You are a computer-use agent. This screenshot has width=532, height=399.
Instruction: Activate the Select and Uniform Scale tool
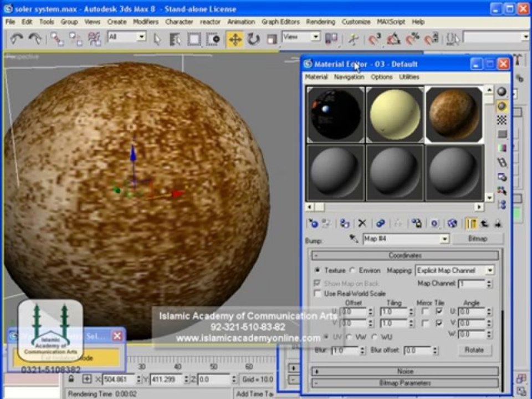pyautogui.click(x=272, y=39)
